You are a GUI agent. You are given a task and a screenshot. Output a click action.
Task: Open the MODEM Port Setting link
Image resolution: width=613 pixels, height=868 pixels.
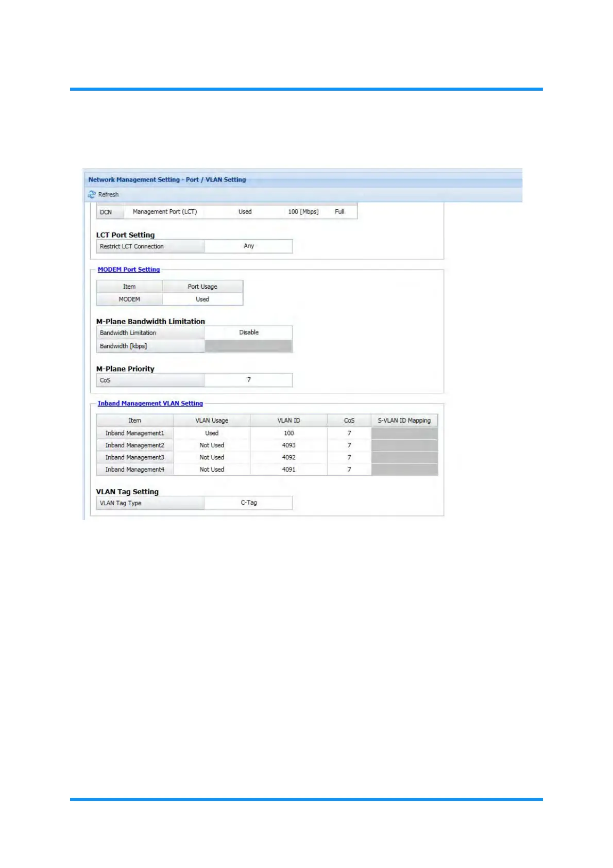[x=129, y=269]
